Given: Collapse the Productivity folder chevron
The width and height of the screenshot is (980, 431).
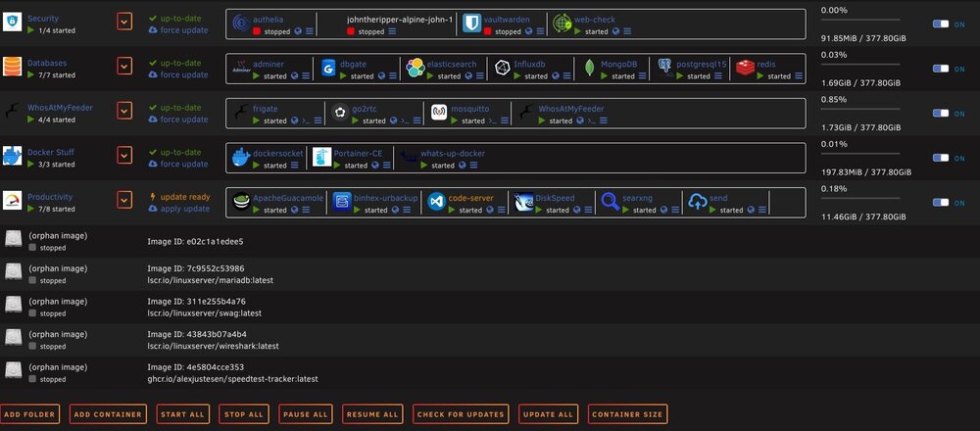Looking at the screenshot, I should [x=124, y=200].
